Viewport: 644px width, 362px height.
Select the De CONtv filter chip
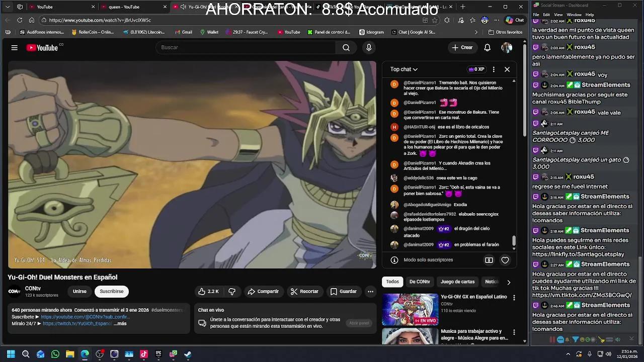coord(420,282)
